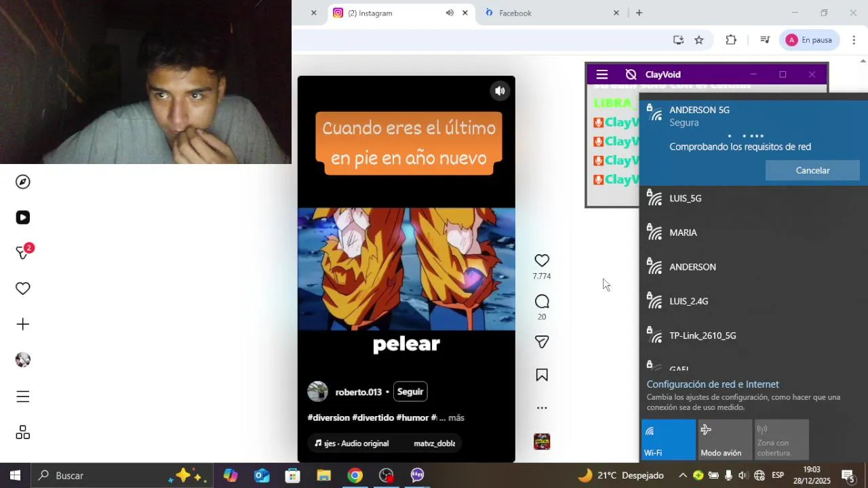Open Instagram messages with 2 badge
Screen dimensions: 868x488
point(23,252)
